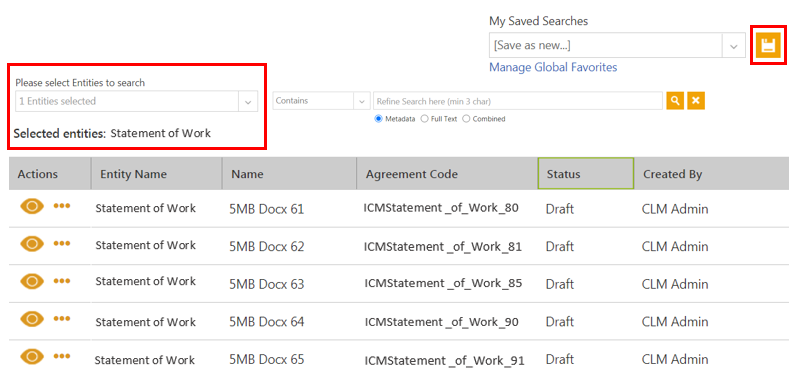Sort by the Name column header
Screen dimensions: 791x377
pyautogui.click(x=289, y=174)
